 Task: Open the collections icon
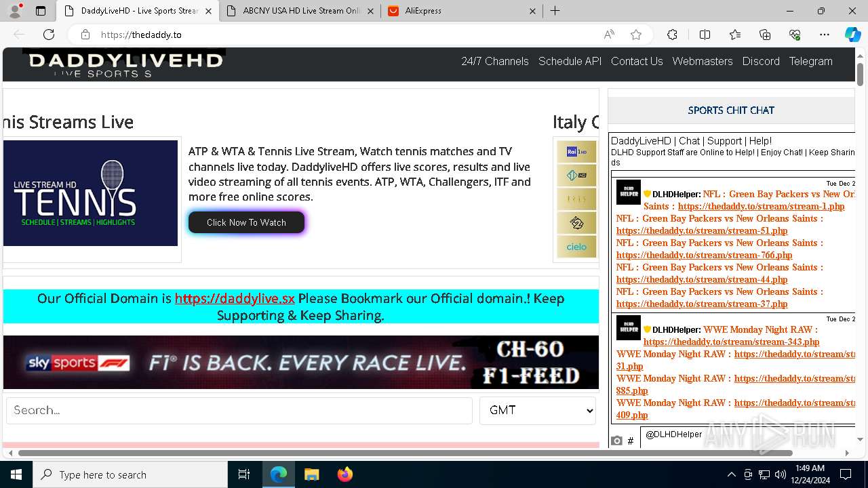click(765, 35)
